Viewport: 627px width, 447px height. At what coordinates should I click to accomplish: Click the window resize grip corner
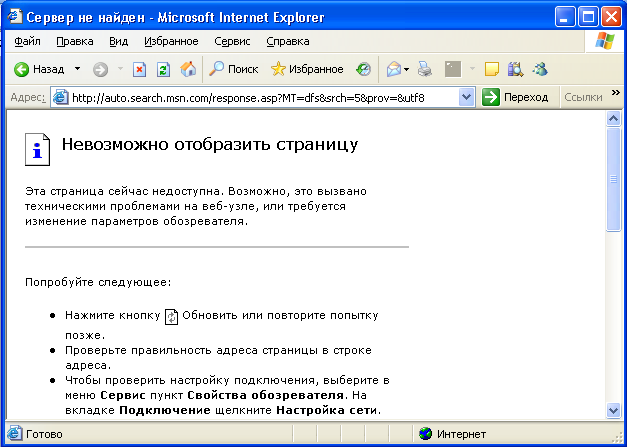coord(617,437)
